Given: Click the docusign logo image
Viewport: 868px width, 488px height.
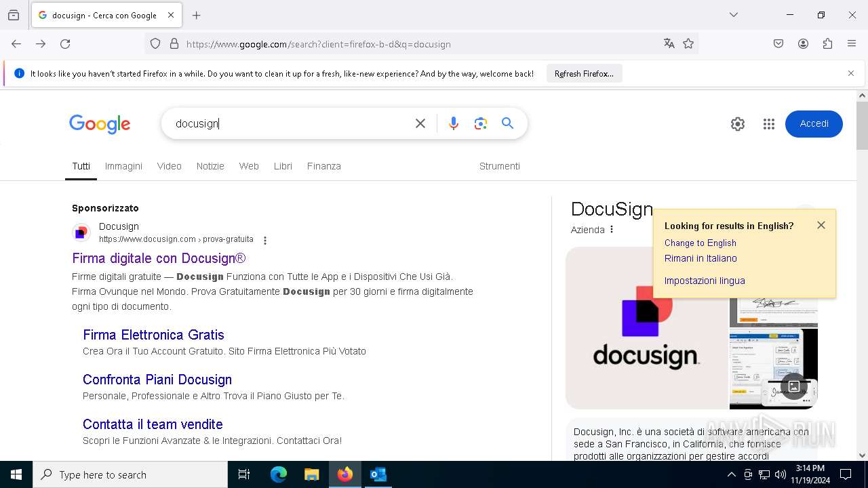Looking at the screenshot, I should (646, 328).
